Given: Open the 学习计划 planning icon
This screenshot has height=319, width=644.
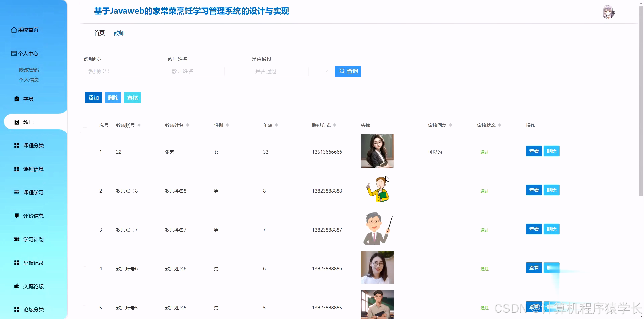Looking at the screenshot, I should 16,239.
